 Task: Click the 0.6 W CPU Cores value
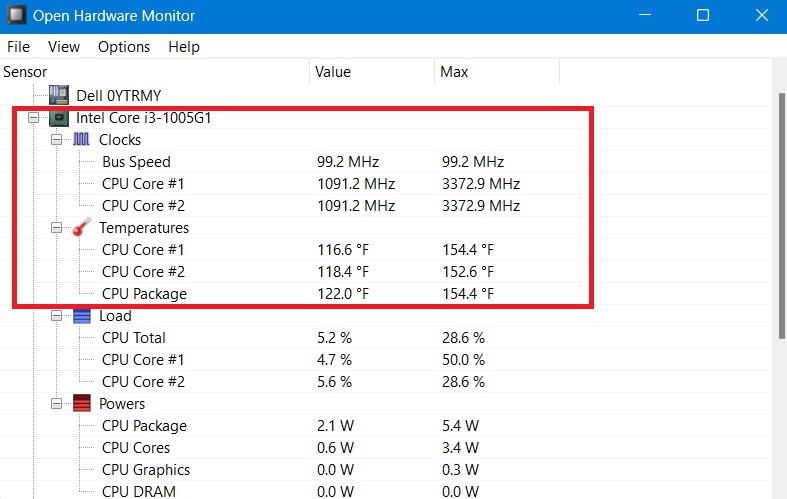click(x=335, y=448)
